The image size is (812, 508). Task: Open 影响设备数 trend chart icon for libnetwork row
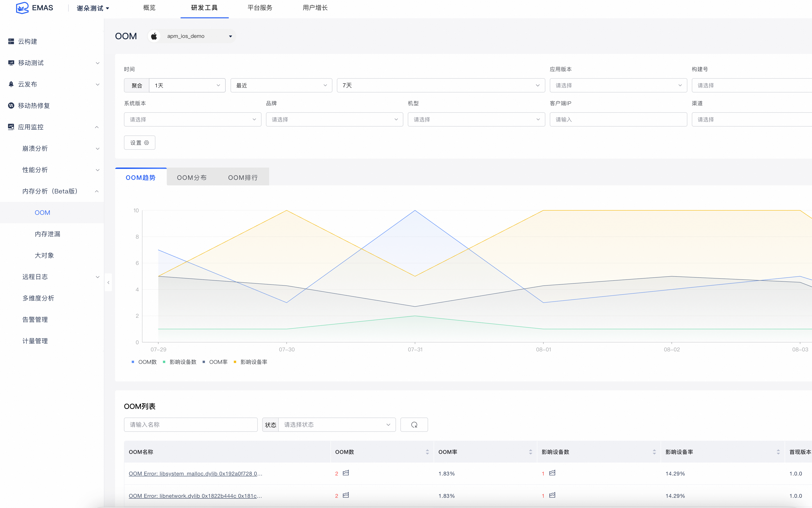(552, 495)
